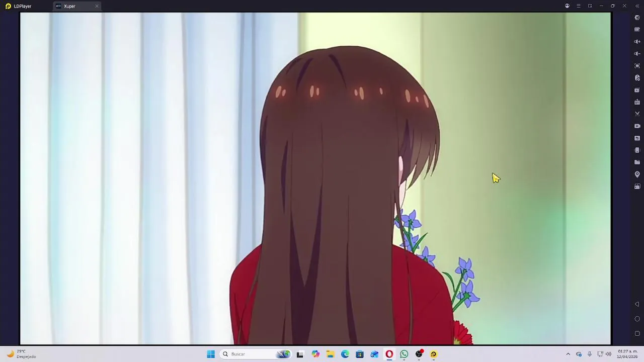
Task: Open LDPlayer settings gear in sidebar
Action: click(637, 18)
